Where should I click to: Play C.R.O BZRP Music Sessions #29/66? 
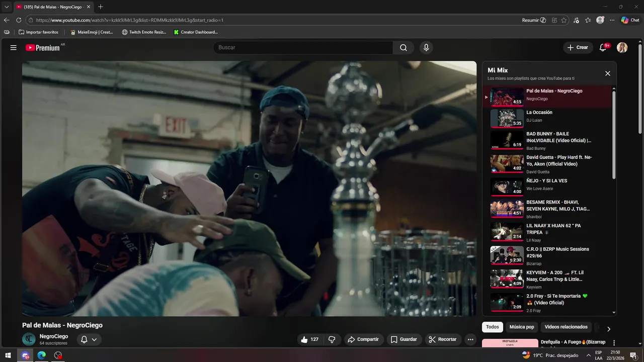point(548,255)
